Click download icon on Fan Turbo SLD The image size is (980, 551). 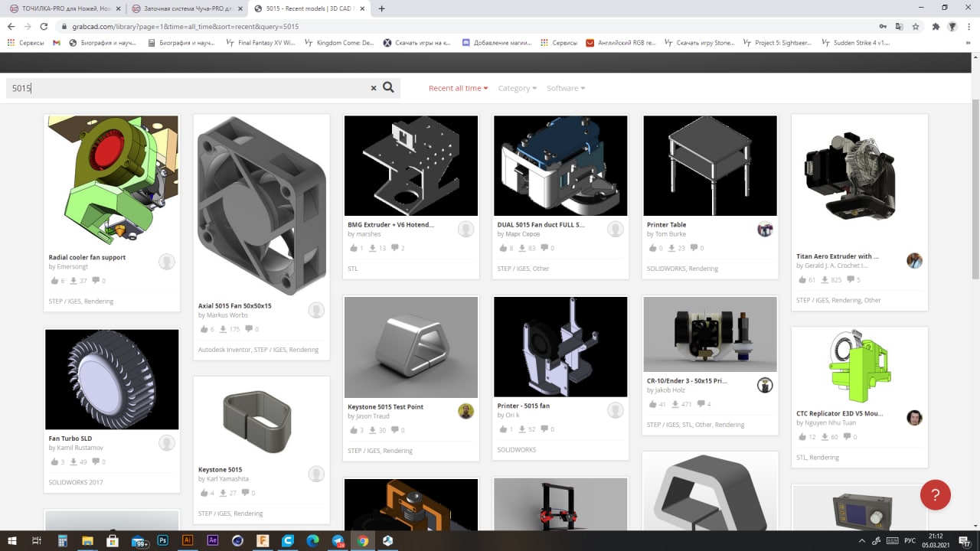coord(73,461)
